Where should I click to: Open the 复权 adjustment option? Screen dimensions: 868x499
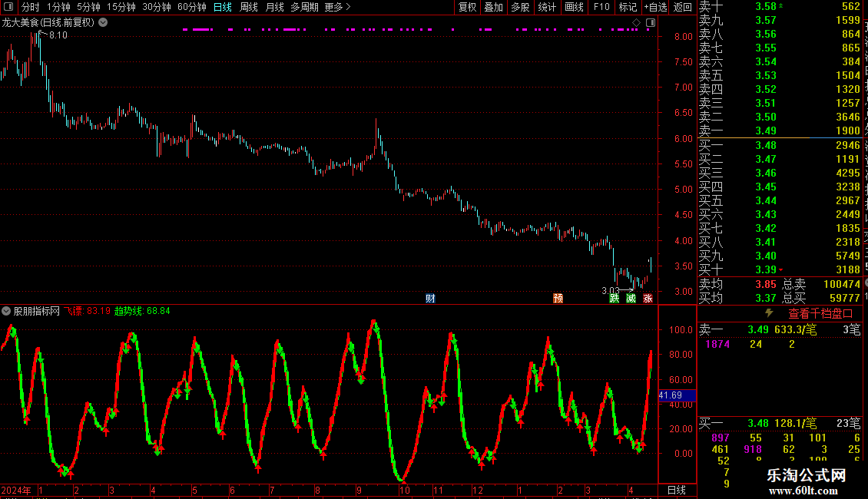click(x=467, y=7)
